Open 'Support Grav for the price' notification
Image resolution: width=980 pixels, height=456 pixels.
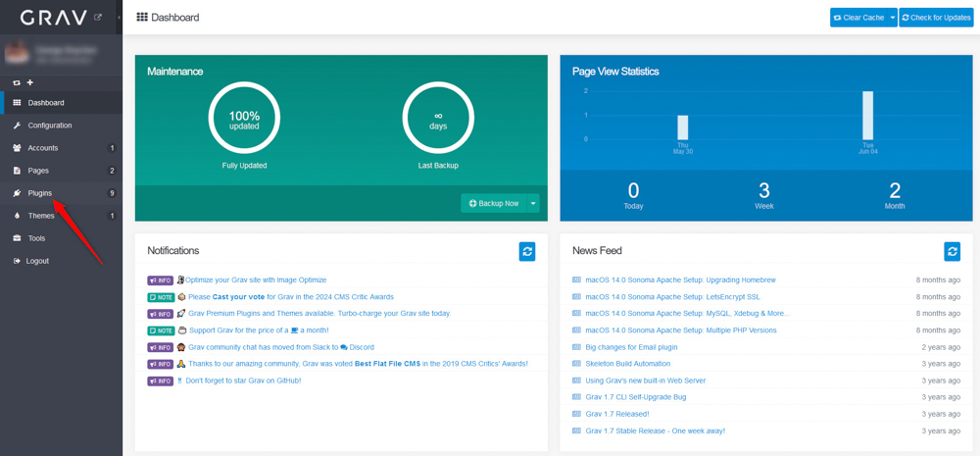click(258, 330)
